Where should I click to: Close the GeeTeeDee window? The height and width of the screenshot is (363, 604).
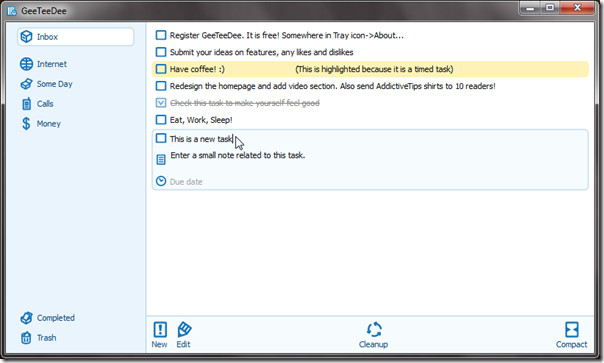[577, 8]
